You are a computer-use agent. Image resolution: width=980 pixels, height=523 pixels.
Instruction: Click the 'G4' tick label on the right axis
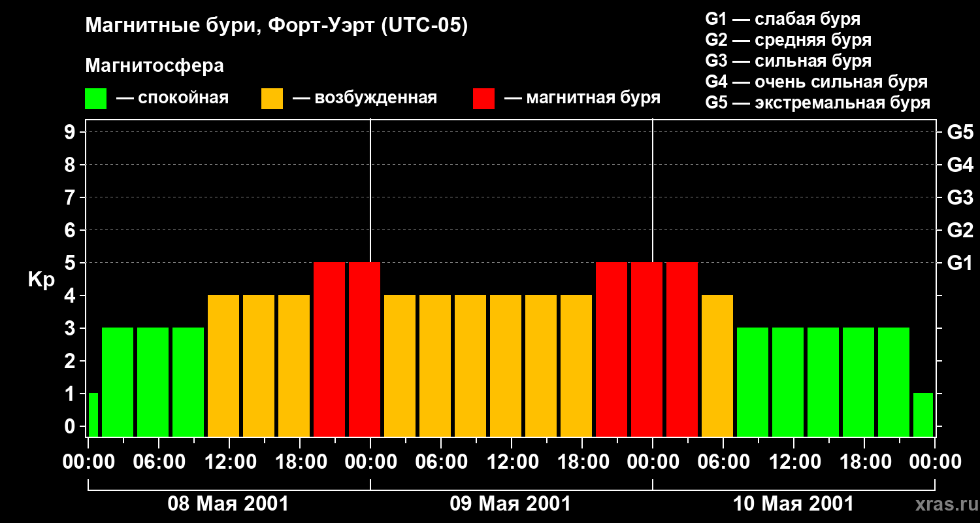tap(960, 165)
